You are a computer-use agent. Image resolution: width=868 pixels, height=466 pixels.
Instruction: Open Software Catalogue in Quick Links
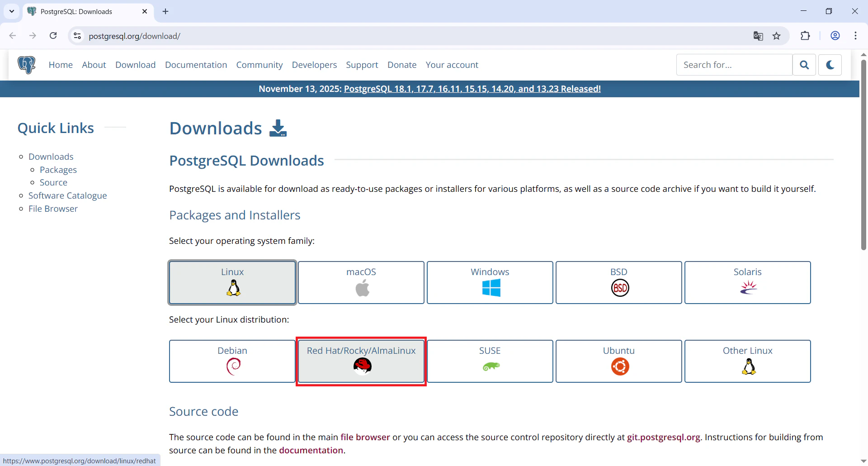[x=68, y=195]
